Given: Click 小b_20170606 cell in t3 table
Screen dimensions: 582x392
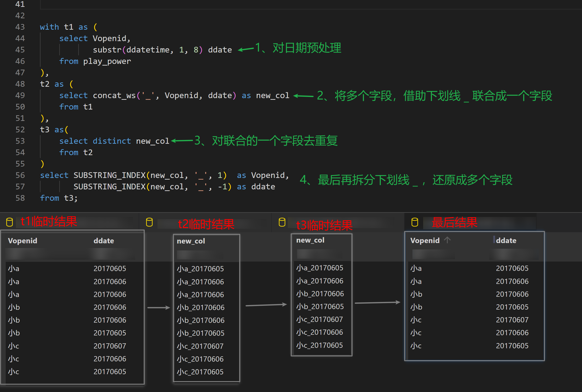Looking at the screenshot, I should (x=320, y=293).
